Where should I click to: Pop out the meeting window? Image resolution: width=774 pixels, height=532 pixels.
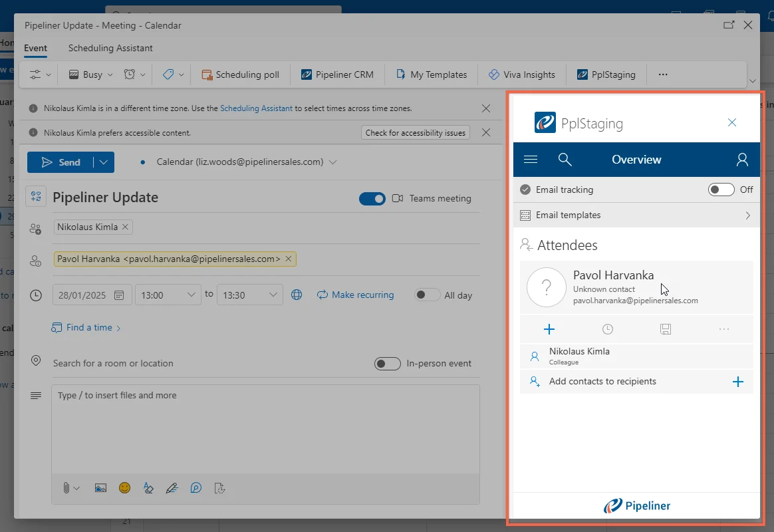pos(729,25)
